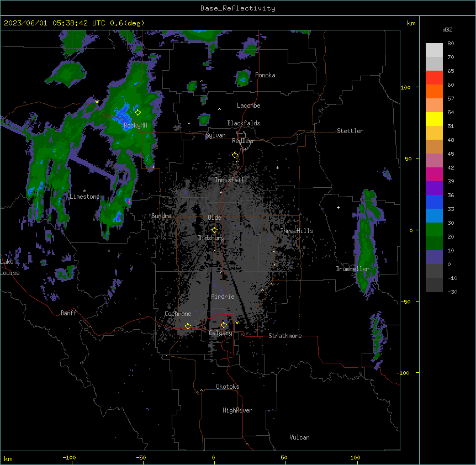
Task: Select the orange 60 dBZ color swatch
Action: [x=434, y=91]
